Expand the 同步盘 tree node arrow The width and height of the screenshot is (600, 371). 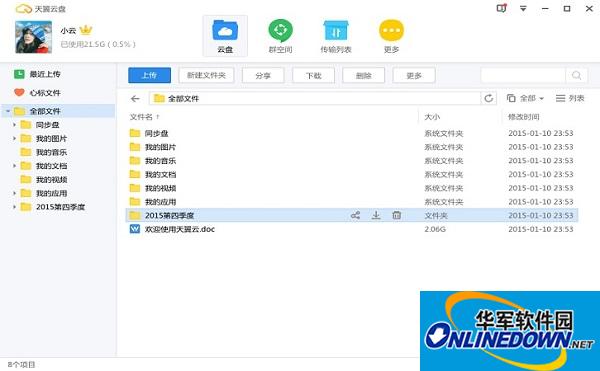coord(14,125)
